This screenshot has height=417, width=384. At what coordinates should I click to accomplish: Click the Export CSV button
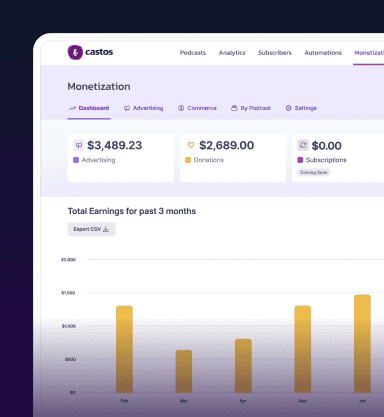[91, 229]
